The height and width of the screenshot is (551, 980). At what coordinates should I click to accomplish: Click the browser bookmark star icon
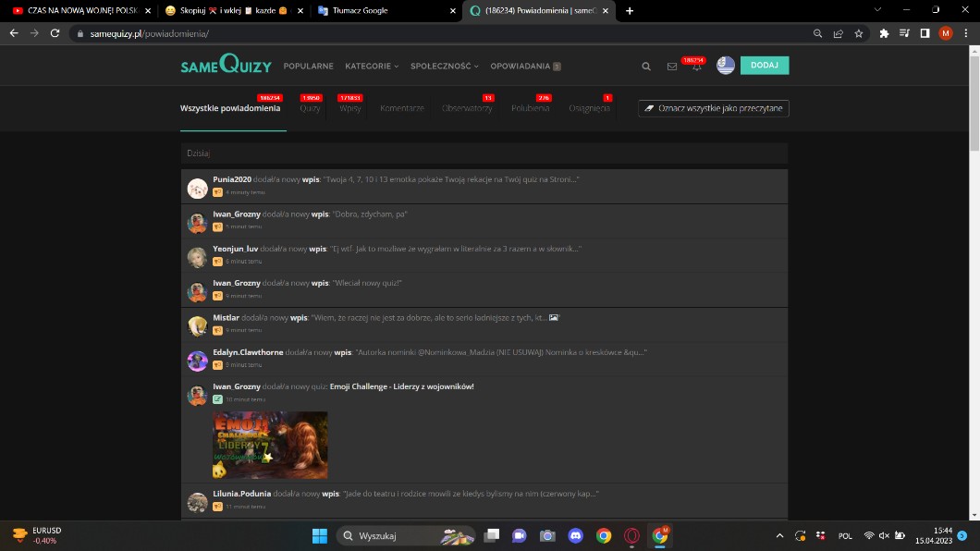pos(859,33)
